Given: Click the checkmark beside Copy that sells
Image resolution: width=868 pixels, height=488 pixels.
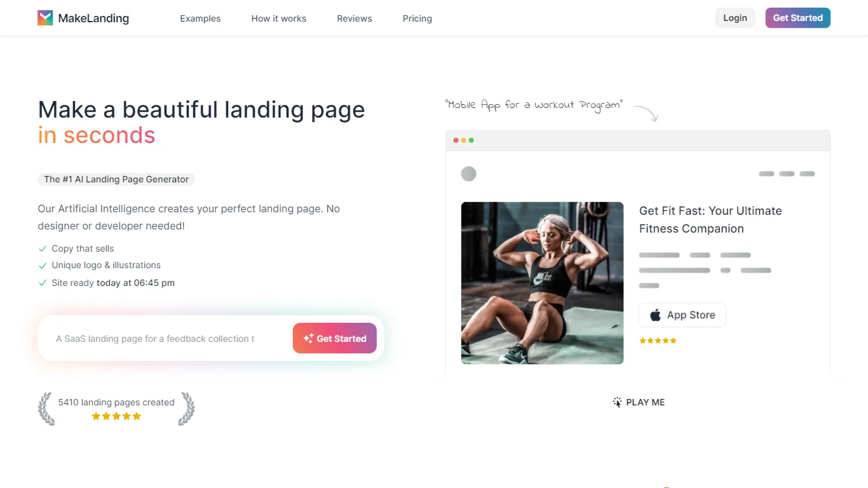Looking at the screenshot, I should pyautogui.click(x=43, y=248).
